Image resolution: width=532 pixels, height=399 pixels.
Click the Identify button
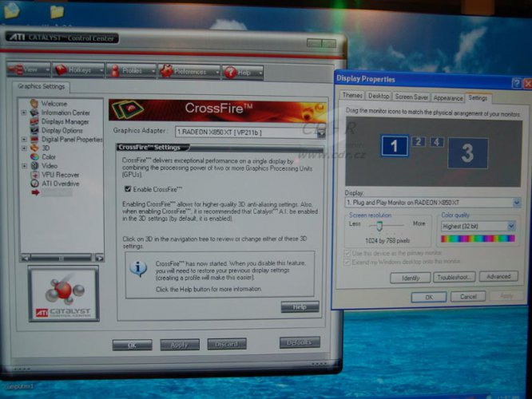(x=411, y=278)
